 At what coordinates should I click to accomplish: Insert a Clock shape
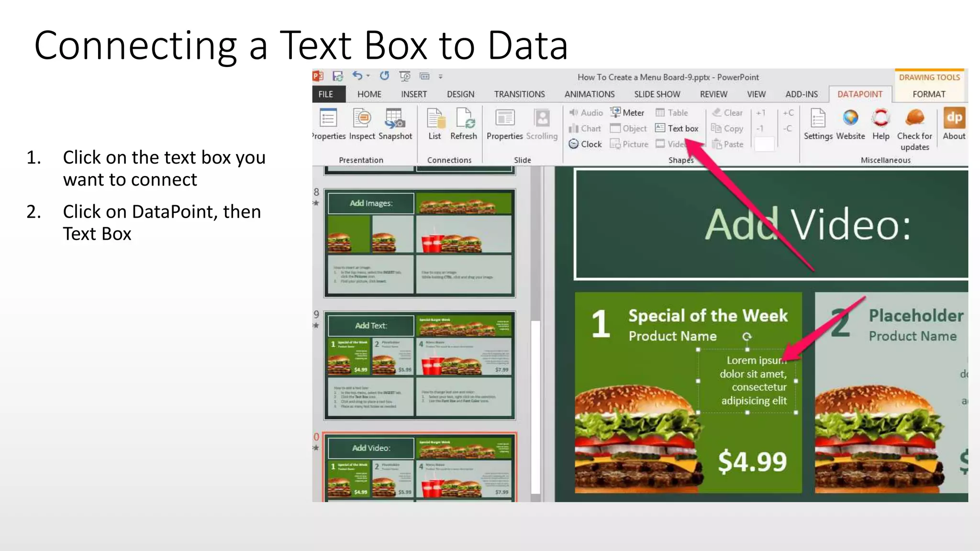point(585,144)
